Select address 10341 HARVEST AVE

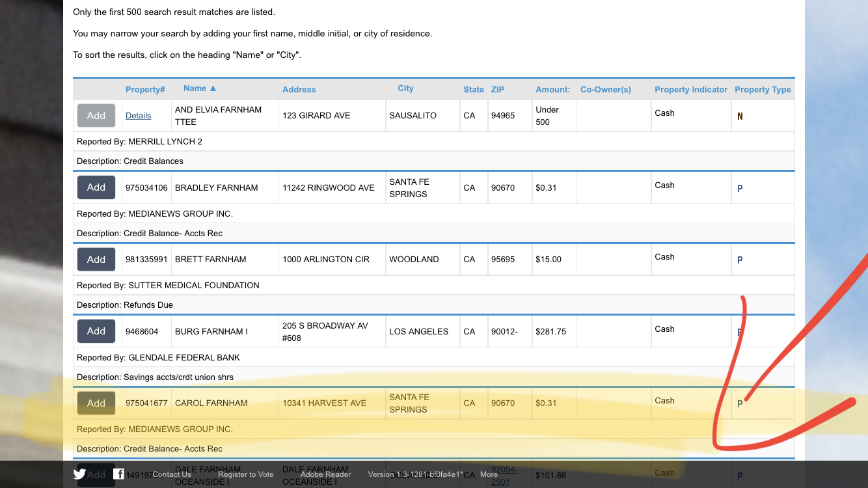click(x=324, y=403)
